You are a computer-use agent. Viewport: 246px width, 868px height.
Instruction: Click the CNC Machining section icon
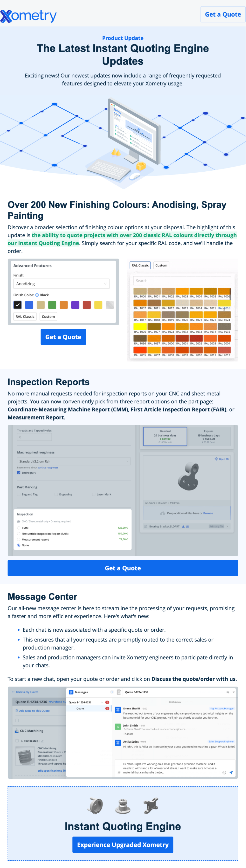point(16,731)
